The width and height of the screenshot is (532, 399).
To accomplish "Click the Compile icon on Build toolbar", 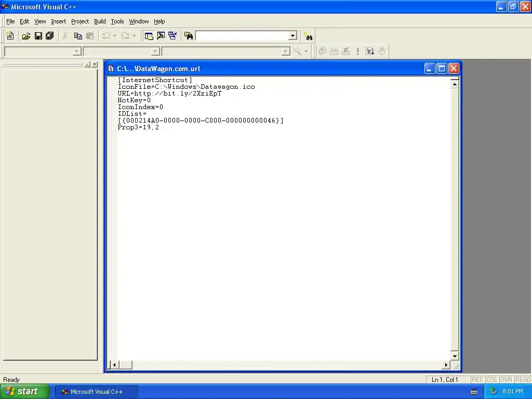I will point(322,51).
